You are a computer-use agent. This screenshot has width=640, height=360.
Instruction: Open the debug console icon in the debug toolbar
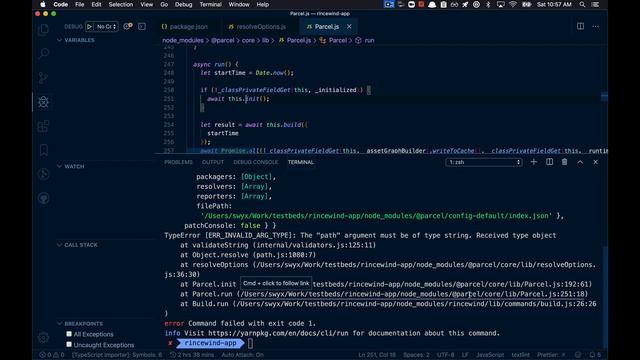pos(142,27)
